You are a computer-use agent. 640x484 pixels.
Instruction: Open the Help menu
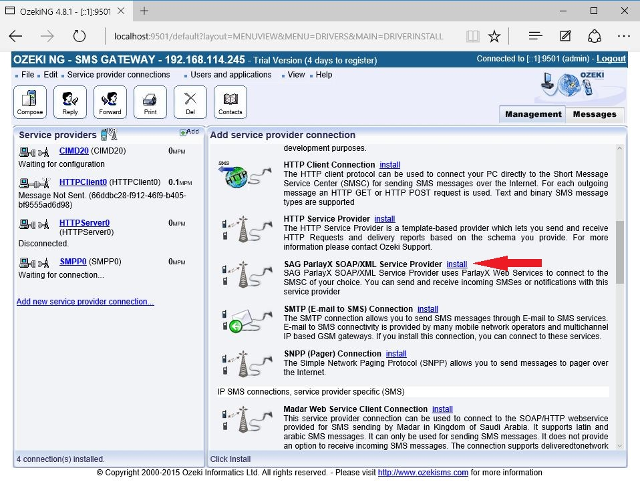point(324,75)
